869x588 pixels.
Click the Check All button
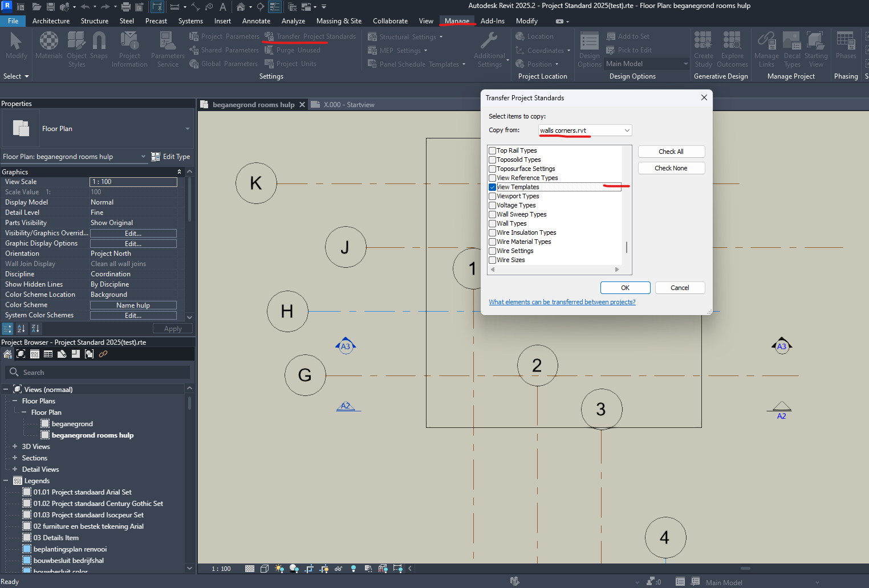pos(671,152)
